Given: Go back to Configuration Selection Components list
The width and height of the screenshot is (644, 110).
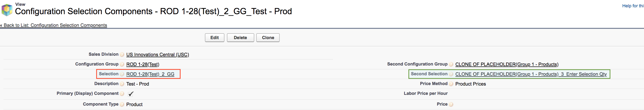Looking at the screenshot, I should coord(54,25).
